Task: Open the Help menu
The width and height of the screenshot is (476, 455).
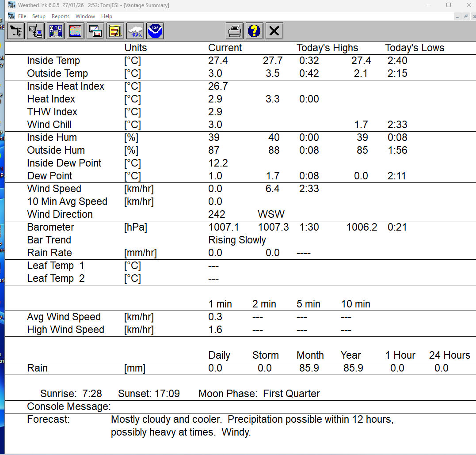Action: [107, 16]
